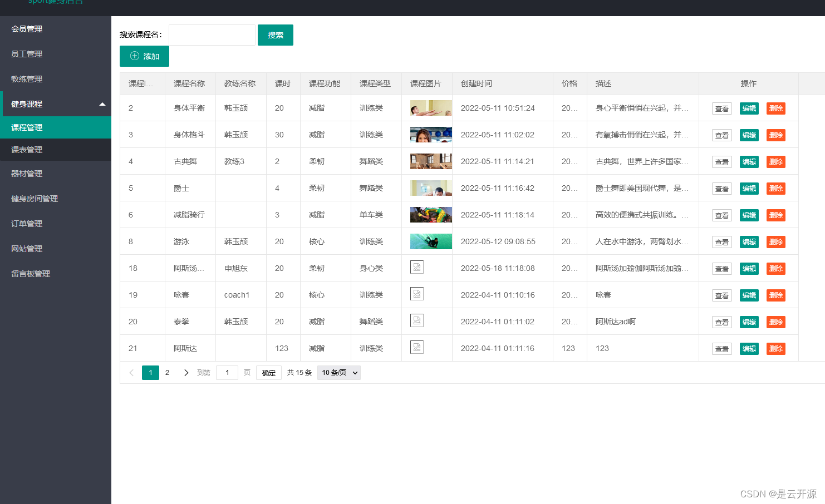The image size is (825, 504).
Task: Delete the 游泳 course
Action: [776, 242]
